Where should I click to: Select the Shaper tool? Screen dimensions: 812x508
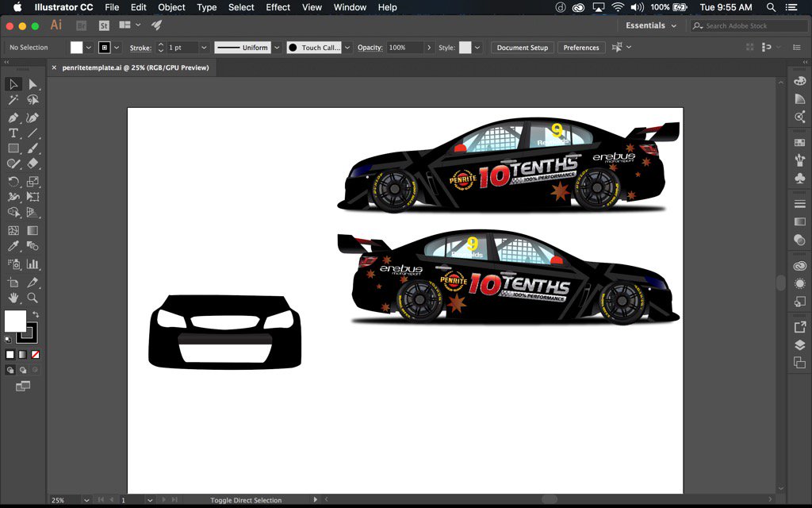tap(13, 164)
